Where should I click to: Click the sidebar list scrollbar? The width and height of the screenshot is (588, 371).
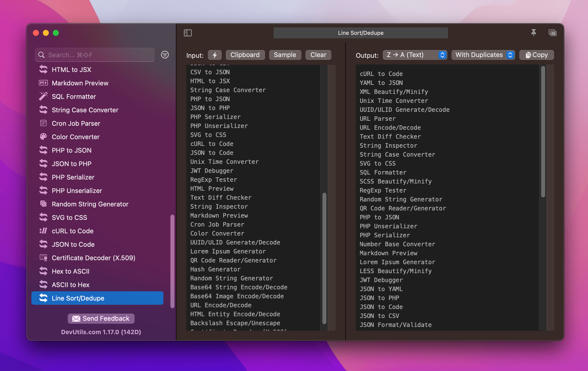(172, 261)
